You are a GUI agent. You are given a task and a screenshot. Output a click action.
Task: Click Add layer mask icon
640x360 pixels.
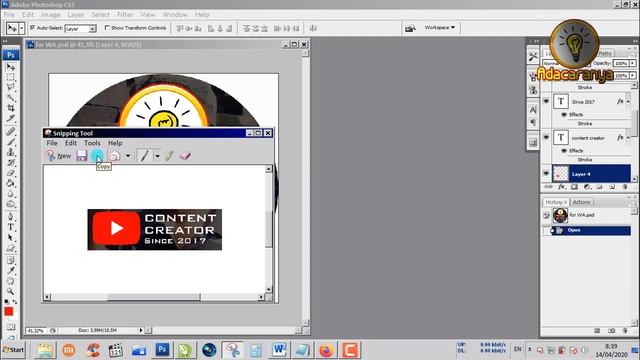coord(574,187)
